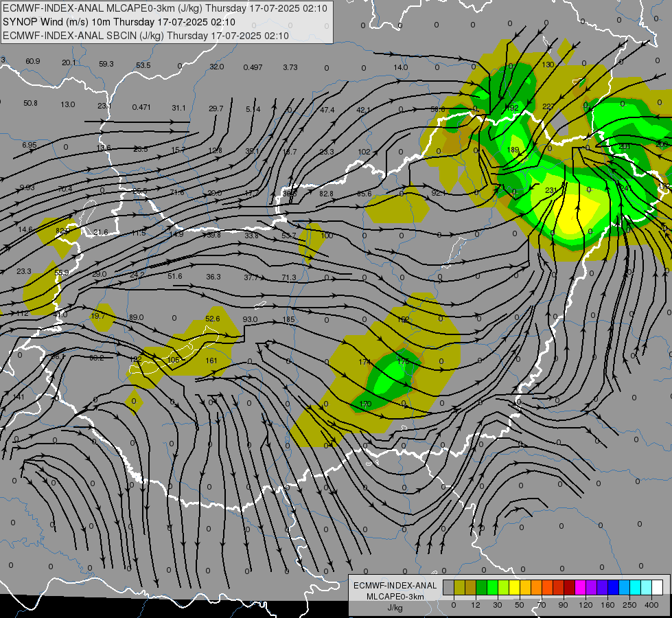Select the bright yellow legend swatch
The height and width of the screenshot is (618, 672).
514,587
